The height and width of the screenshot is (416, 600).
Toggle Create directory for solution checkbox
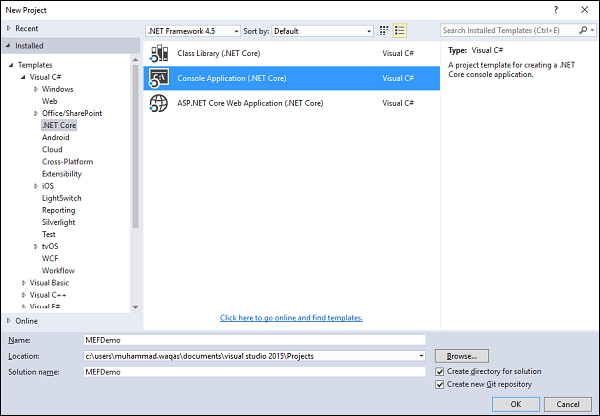[x=440, y=371]
